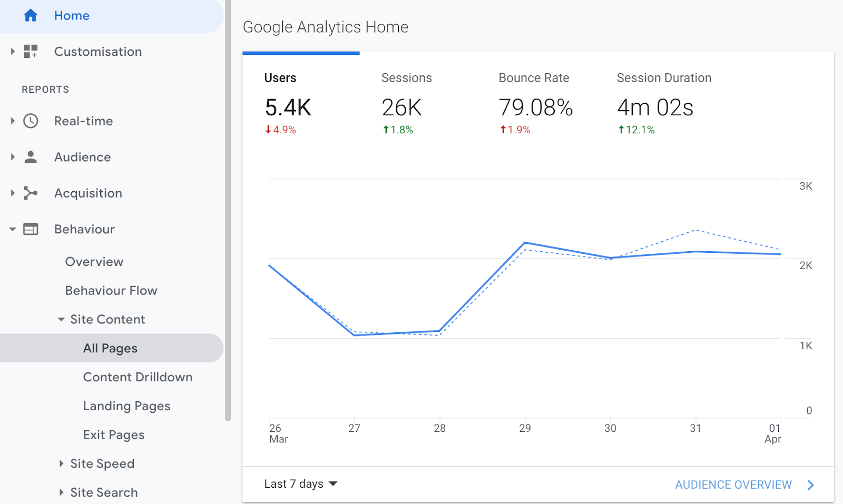Click the 30 date axis label

(610, 428)
